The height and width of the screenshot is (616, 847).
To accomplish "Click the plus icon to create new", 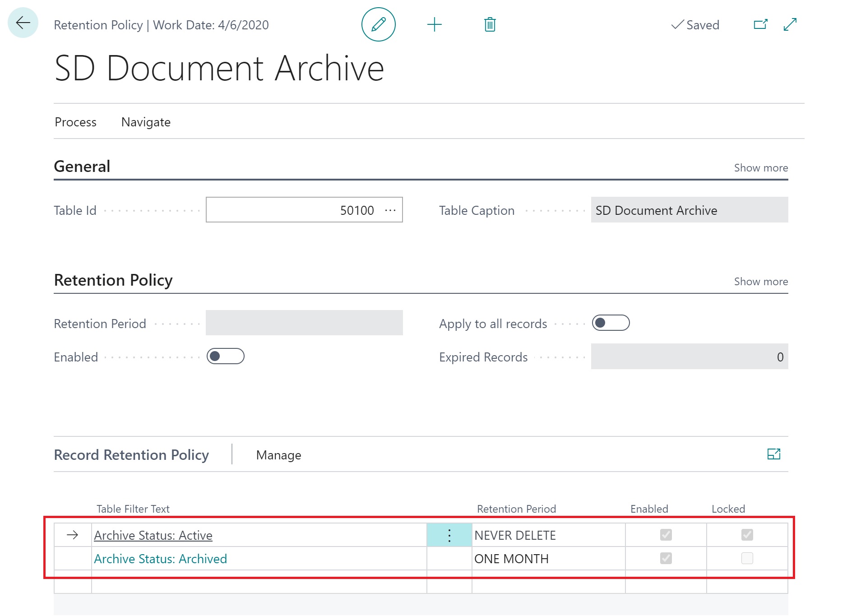I will pos(434,24).
